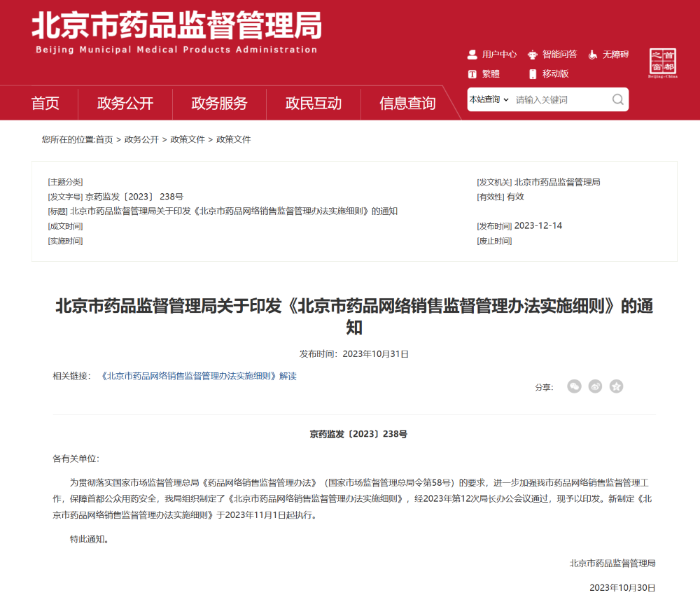Click 政务公开 in the breadcrumb path
The height and width of the screenshot is (602, 700).
coord(141,139)
